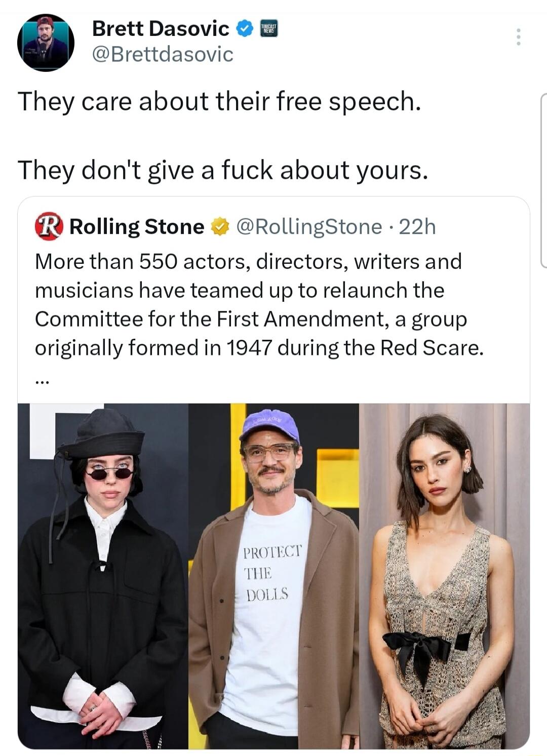Viewport: 547px width, 756px height.
Task: Click the 22h timestamp on quoted post
Action: 417,227
